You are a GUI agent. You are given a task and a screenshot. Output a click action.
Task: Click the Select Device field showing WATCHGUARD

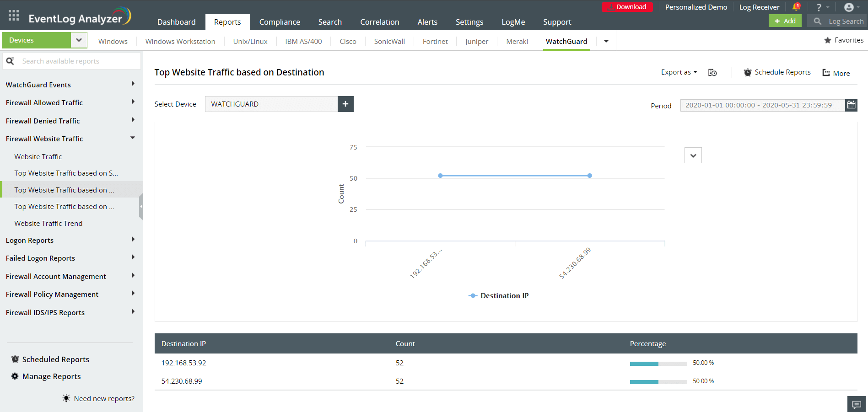[x=271, y=104]
